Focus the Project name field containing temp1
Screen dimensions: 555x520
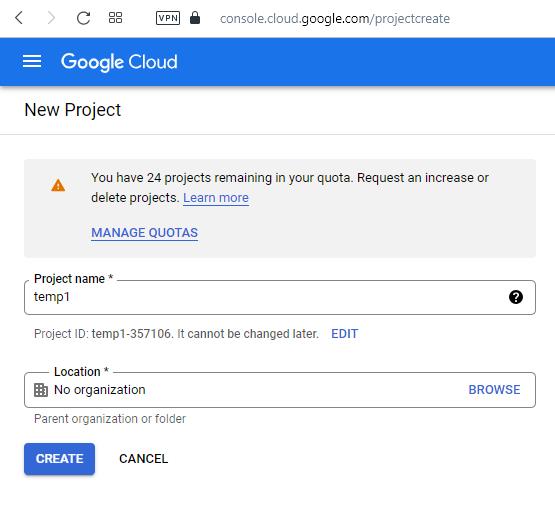click(280, 297)
